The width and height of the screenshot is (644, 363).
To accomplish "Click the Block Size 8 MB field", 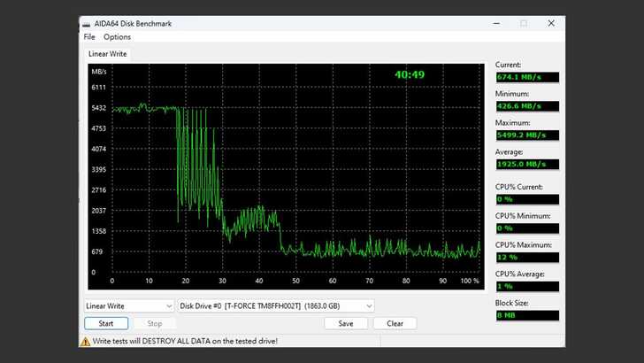I will coord(527,316).
